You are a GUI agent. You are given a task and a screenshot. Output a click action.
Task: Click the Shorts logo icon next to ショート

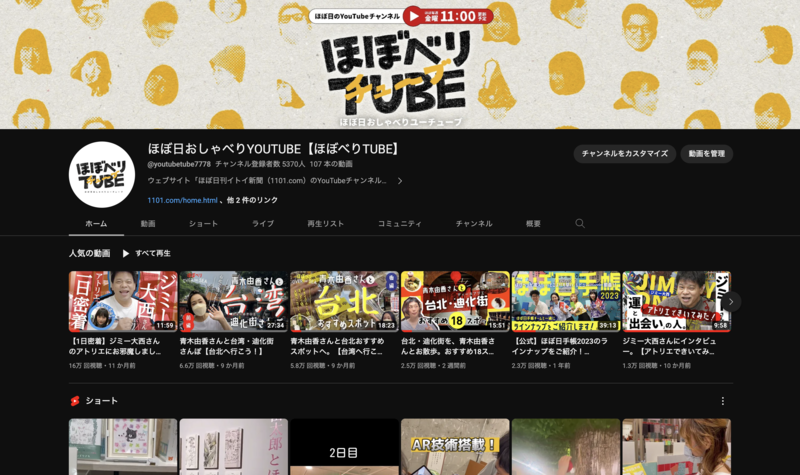click(75, 401)
